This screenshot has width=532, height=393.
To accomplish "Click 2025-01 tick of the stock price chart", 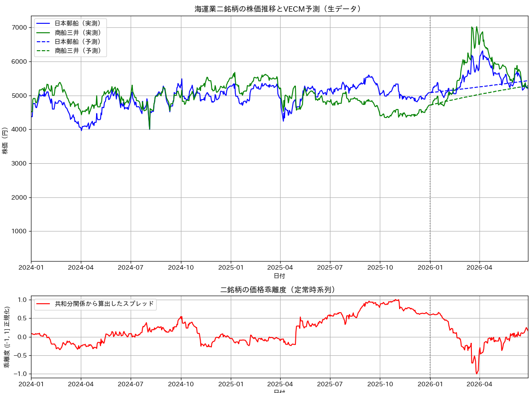I will tap(231, 267).
